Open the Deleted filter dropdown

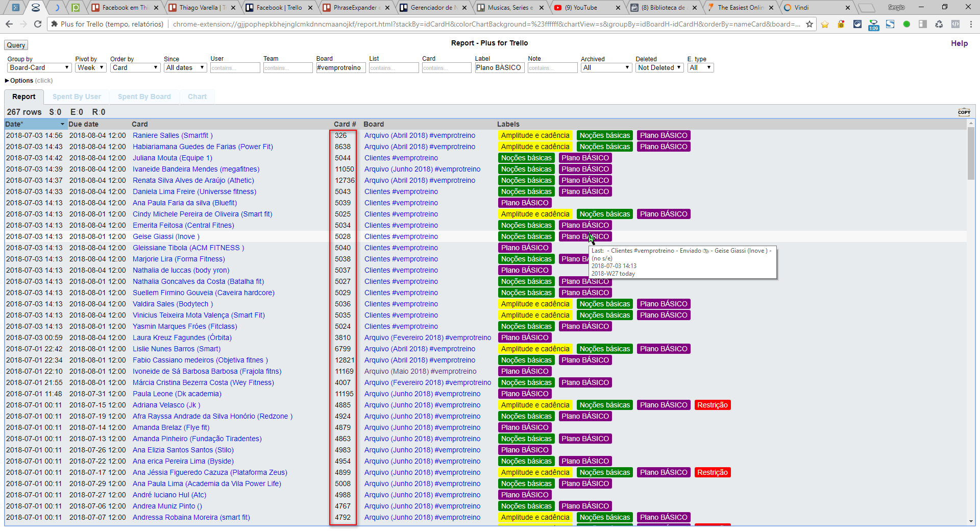(659, 67)
